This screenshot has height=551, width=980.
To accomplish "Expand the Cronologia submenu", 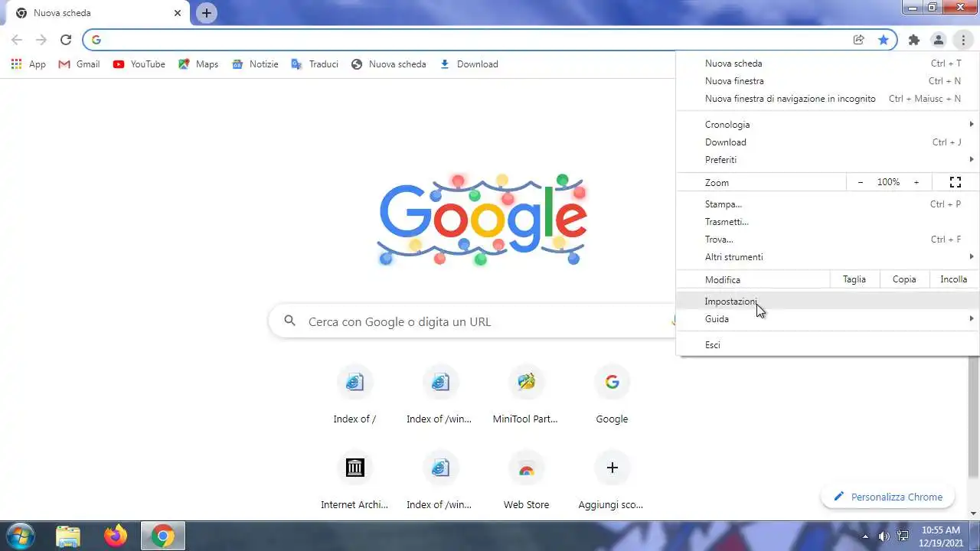I will pyautogui.click(x=828, y=125).
